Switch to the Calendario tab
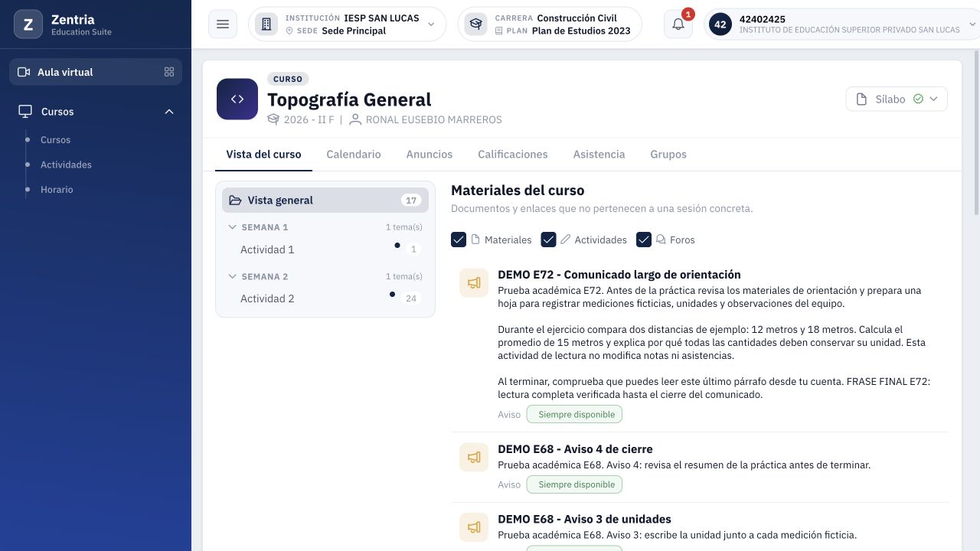 pyautogui.click(x=354, y=154)
